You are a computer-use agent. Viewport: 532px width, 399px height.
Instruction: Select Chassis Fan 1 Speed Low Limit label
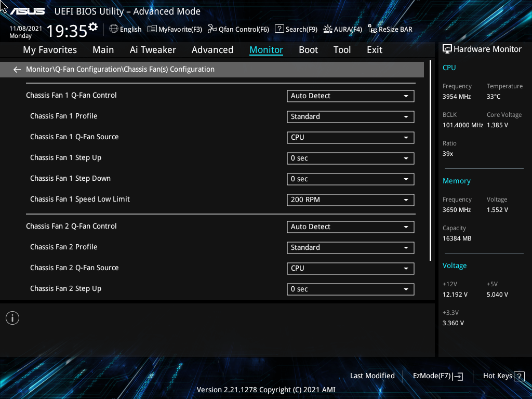80,199
